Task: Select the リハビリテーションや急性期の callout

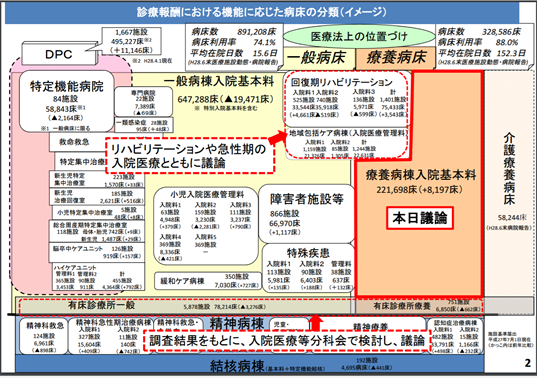Action: pos(190,155)
